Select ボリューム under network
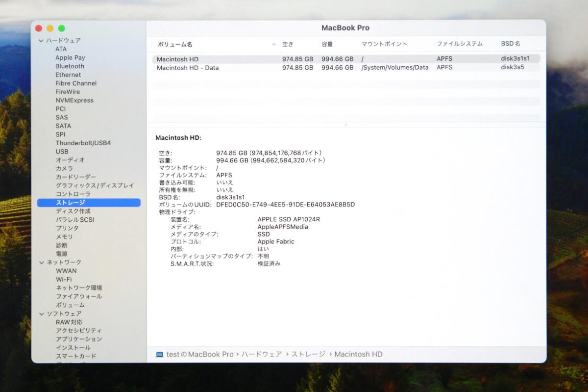 pos(70,305)
